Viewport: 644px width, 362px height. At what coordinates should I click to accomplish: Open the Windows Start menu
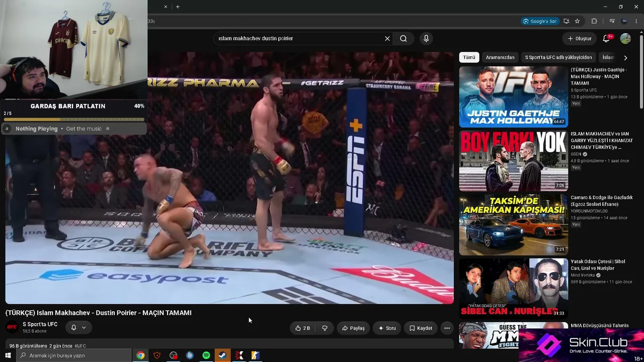(x=8, y=355)
